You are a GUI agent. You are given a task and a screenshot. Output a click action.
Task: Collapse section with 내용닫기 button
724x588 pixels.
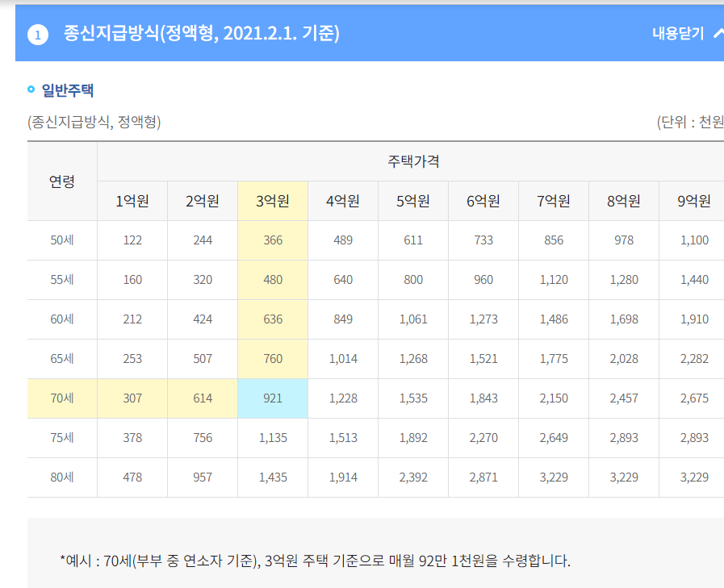pos(678,33)
